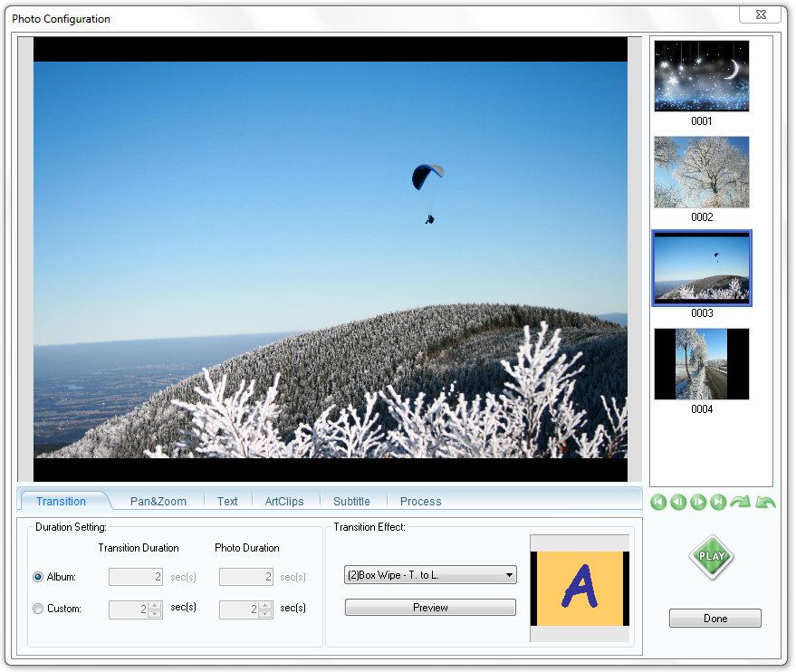Rotate photo counterclockwise with green arrow
The image size is (796, 672).
(x=765, y=502)
